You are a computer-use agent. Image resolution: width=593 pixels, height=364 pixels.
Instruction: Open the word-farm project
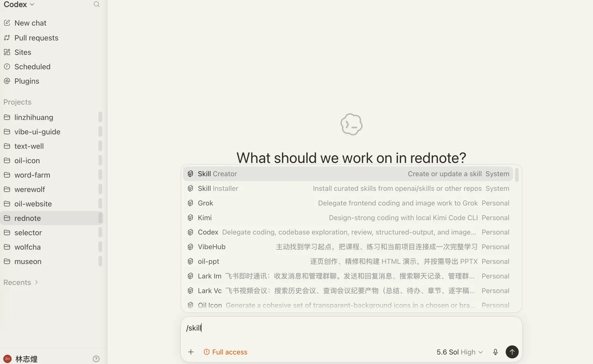tap(52, 175)
